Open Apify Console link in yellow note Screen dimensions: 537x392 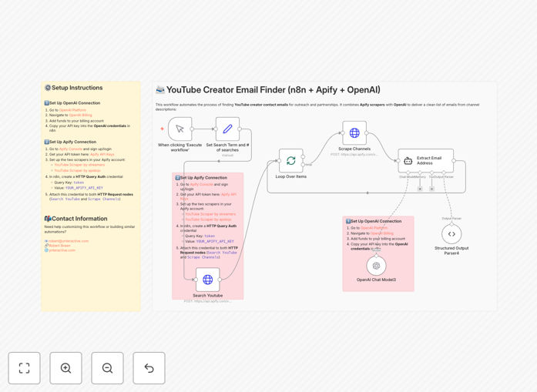(71, 149)
